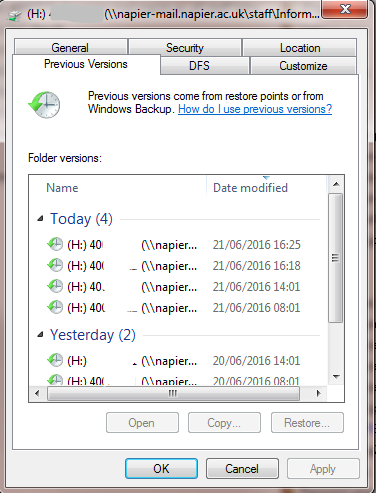Open 'How do I use previous versions?' link
Image resolution: width=376 pixels, height=493 pixels.
(x=255, y=109)
